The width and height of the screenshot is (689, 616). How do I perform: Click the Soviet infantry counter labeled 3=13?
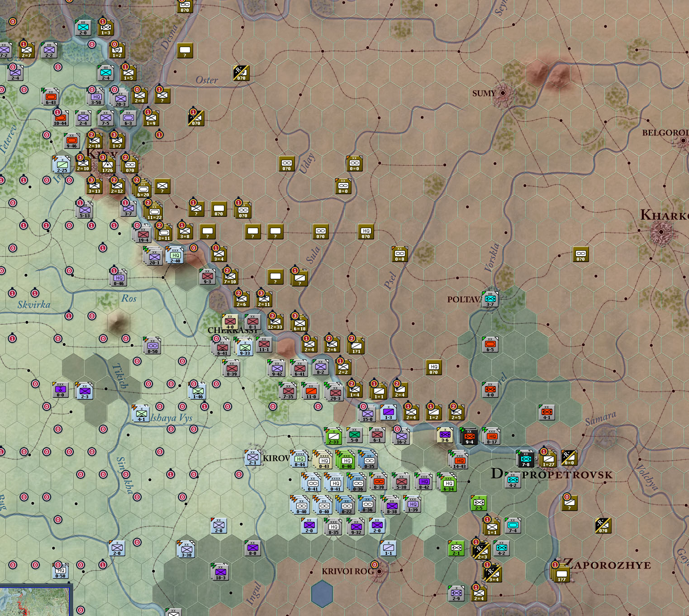tap(95, 186)
